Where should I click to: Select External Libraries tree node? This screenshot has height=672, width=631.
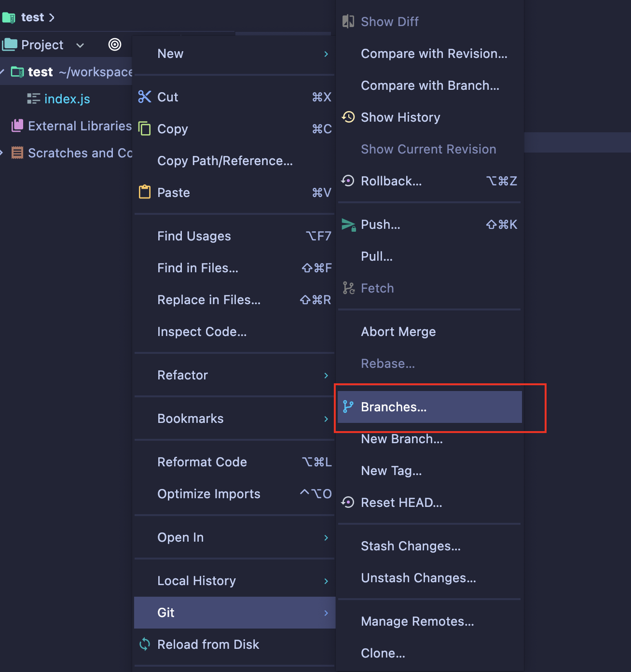coord(80,126)
